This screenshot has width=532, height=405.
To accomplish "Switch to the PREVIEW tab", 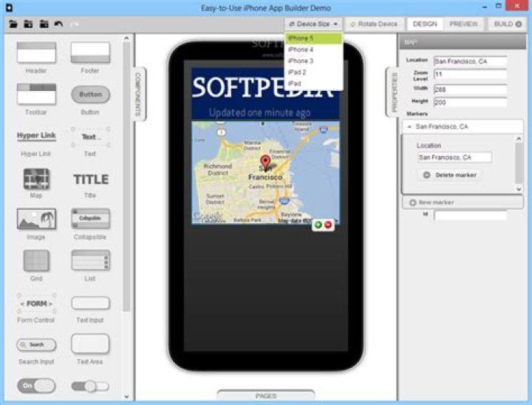I will pos(463,24).
